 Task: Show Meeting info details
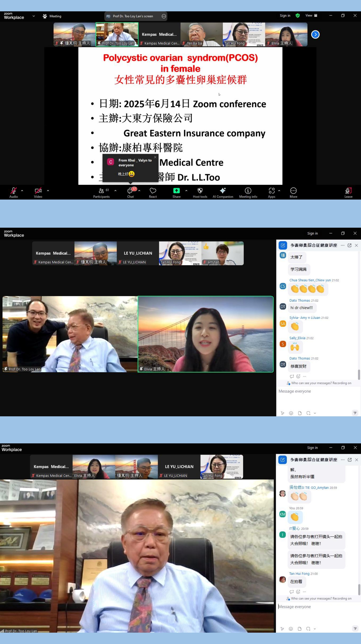(248, 192)
